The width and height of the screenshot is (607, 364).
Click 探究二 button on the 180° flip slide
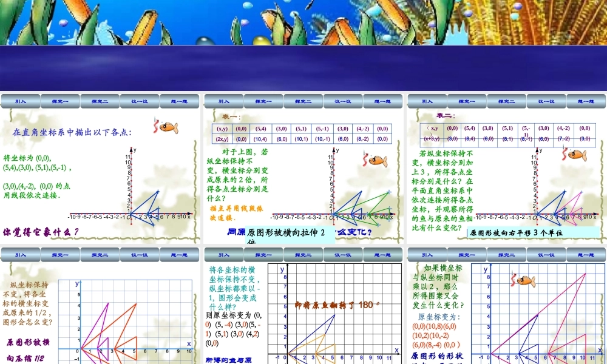coord(303,255)
